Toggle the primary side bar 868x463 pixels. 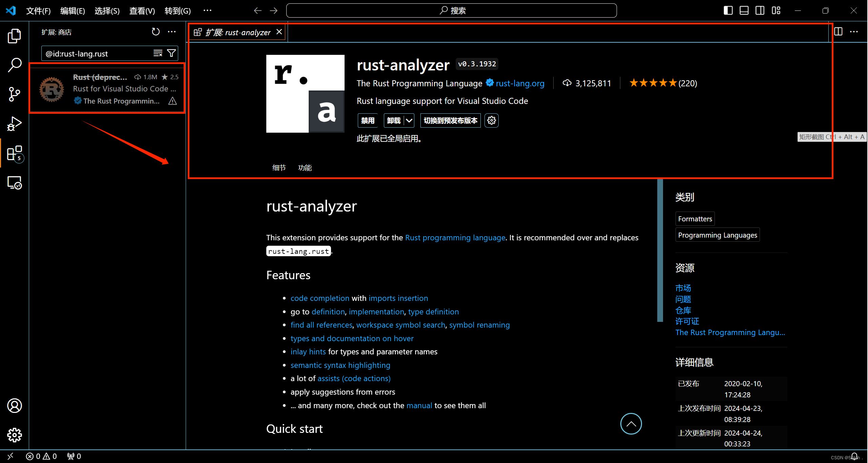[728, 10]
